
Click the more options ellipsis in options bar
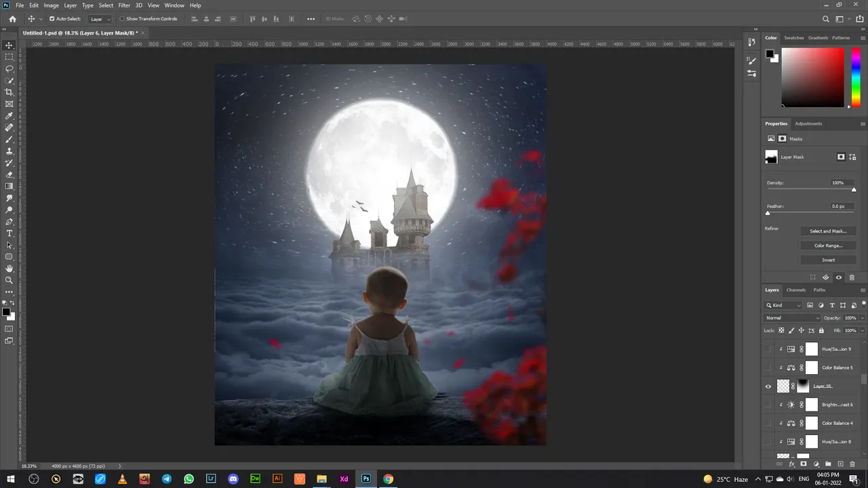(311, 19)
